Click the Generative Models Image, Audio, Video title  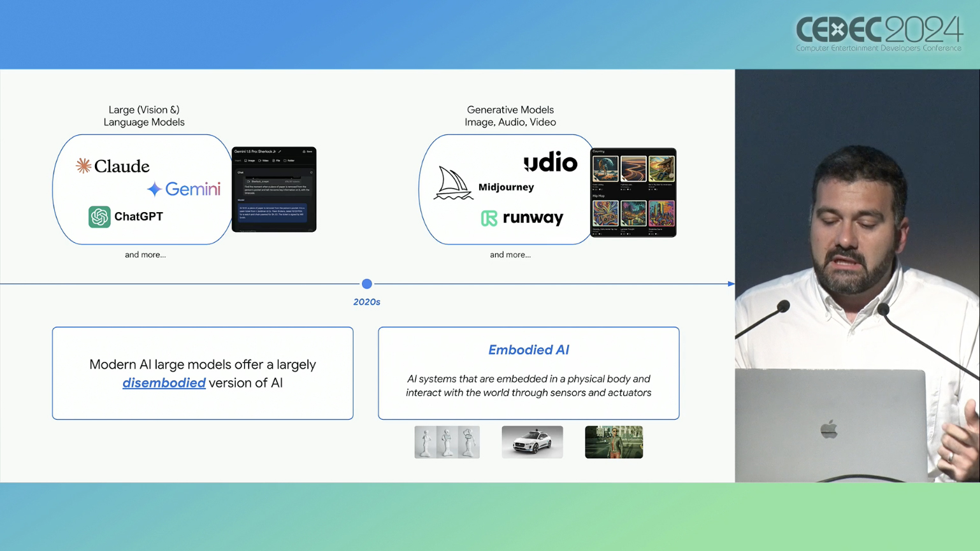[x=510, y=116]
